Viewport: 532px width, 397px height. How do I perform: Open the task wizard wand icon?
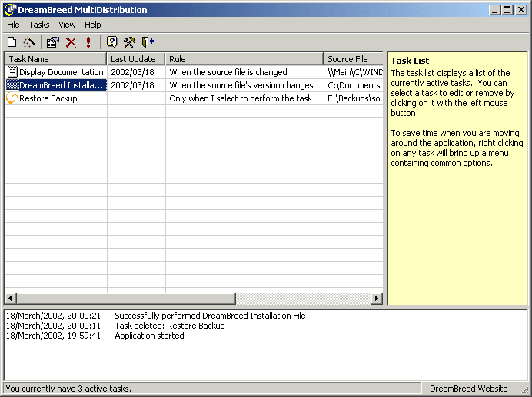tap(29, 42)
